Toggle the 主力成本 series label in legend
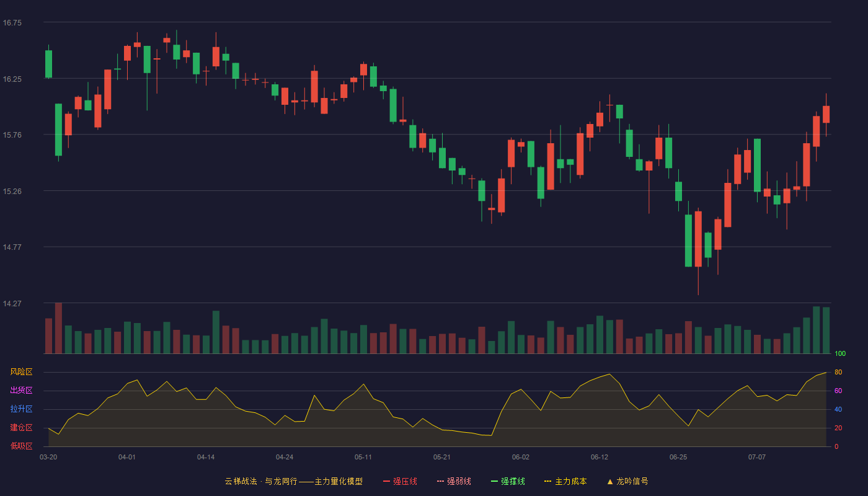The height and width of the screenshot is (496, 868). tap(570, 481)
